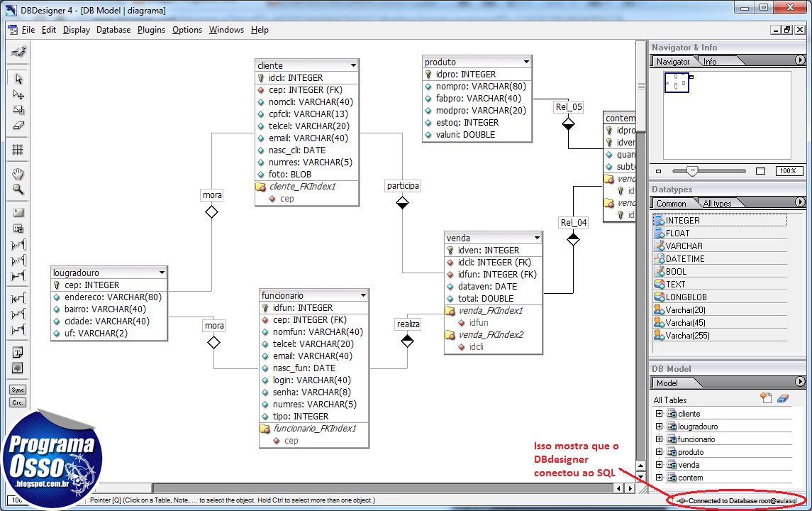Switch to the Navigator tab
The width and height of the screenshot is (812, 511).
point(673,62)
